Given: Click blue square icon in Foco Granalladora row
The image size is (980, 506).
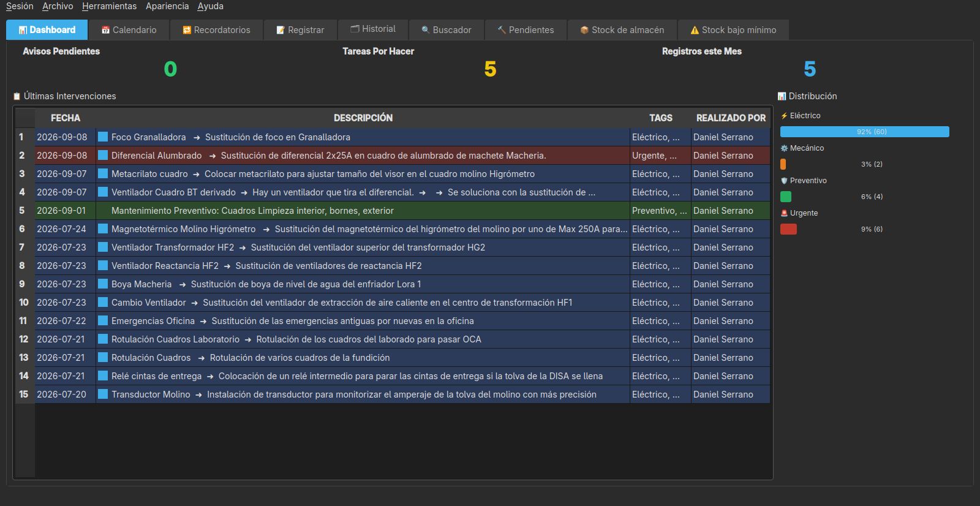Looking at the screenshot, I should [x=103, y=137].
